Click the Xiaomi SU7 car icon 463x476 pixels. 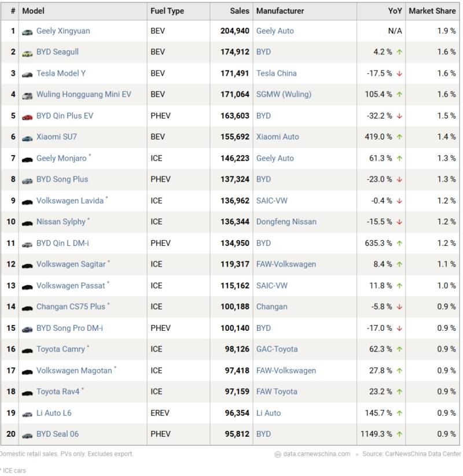27,138
